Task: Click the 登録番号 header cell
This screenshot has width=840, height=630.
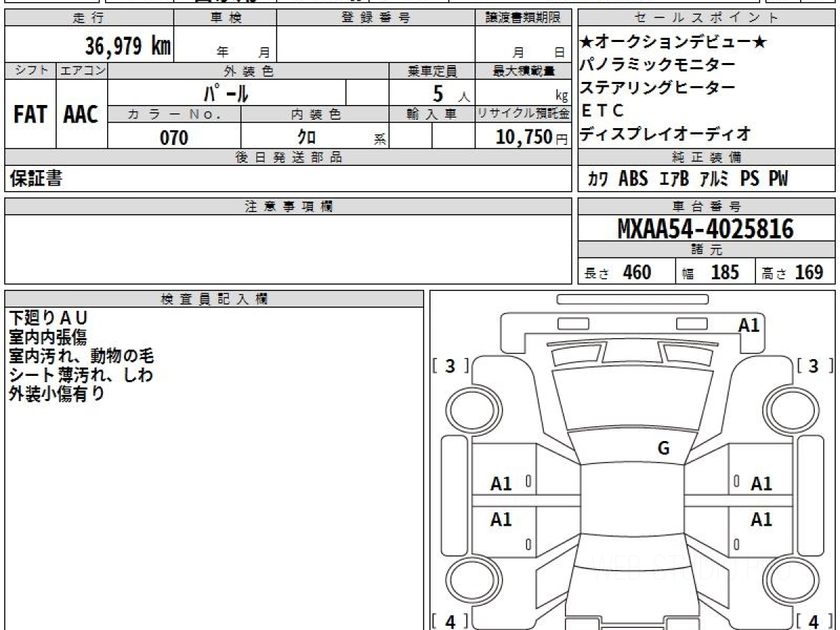Action: pyautogui.click(x=376, y=18)
